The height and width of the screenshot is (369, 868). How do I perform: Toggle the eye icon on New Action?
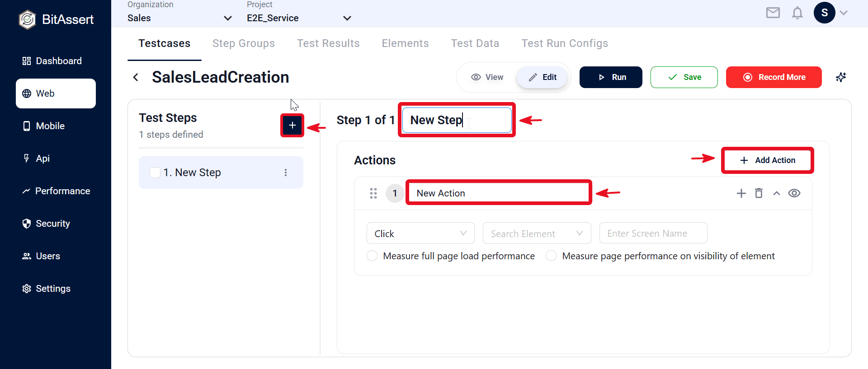794,193
